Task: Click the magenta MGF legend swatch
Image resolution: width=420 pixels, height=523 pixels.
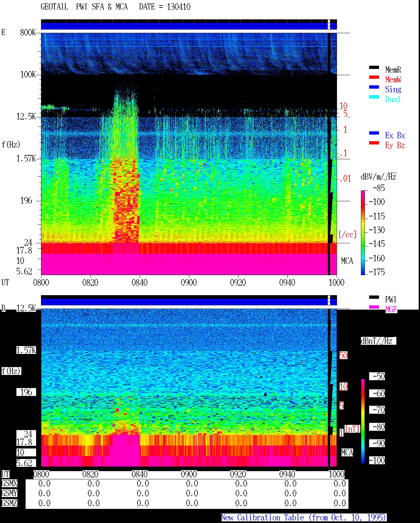Action: click(x=374, y=307)
